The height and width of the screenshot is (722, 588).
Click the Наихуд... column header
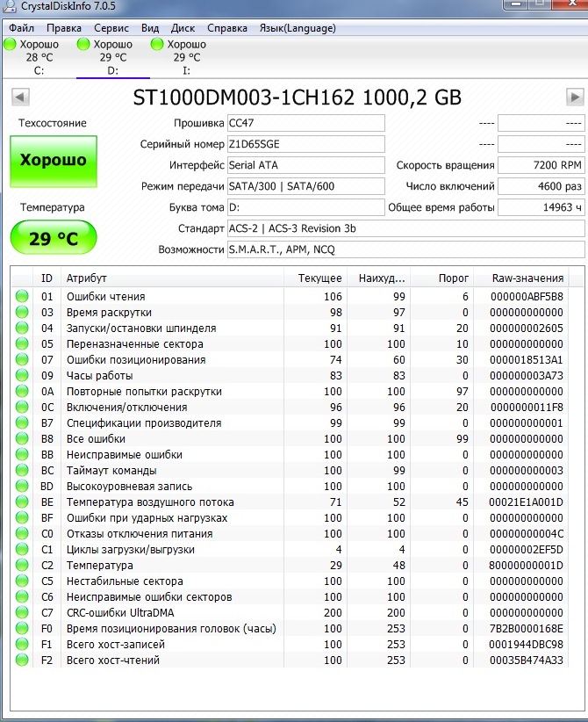pos(379,278)
